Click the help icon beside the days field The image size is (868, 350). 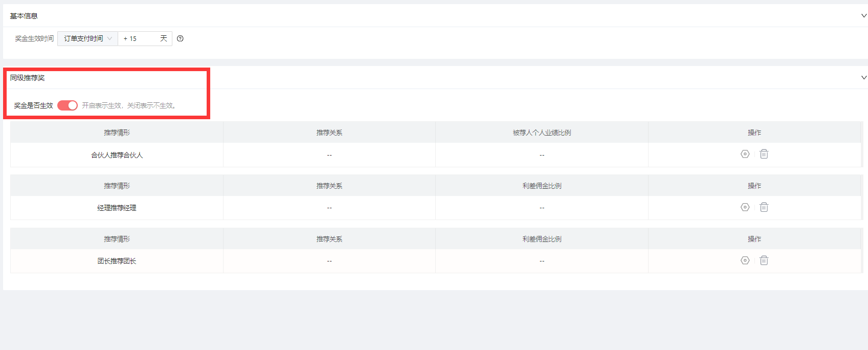[x=180, y=38]
